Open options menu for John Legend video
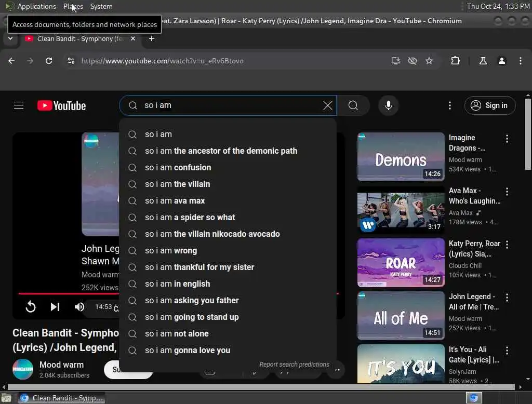 507,298
